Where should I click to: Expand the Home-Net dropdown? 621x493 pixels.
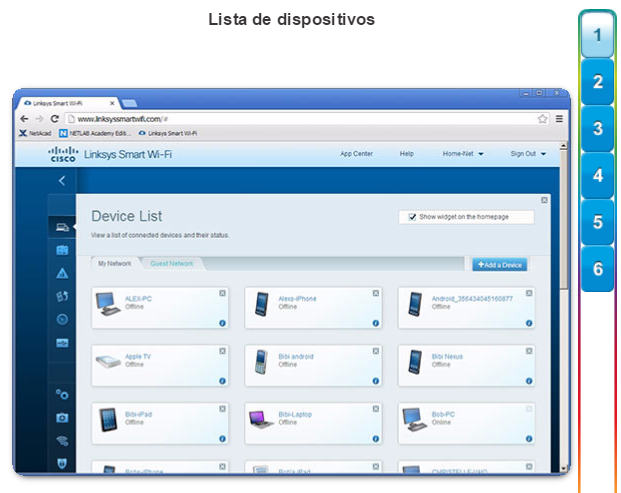pyautogui.click(x=463, y=154)
